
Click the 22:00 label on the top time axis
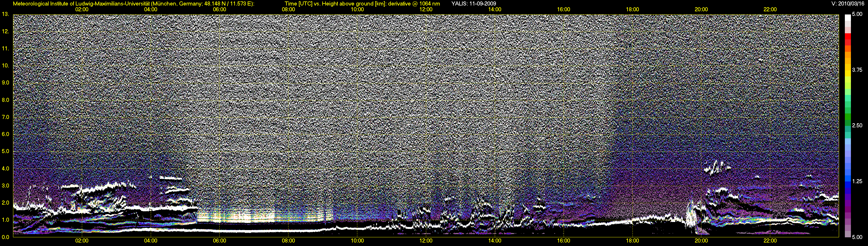[x=770, y=10]
